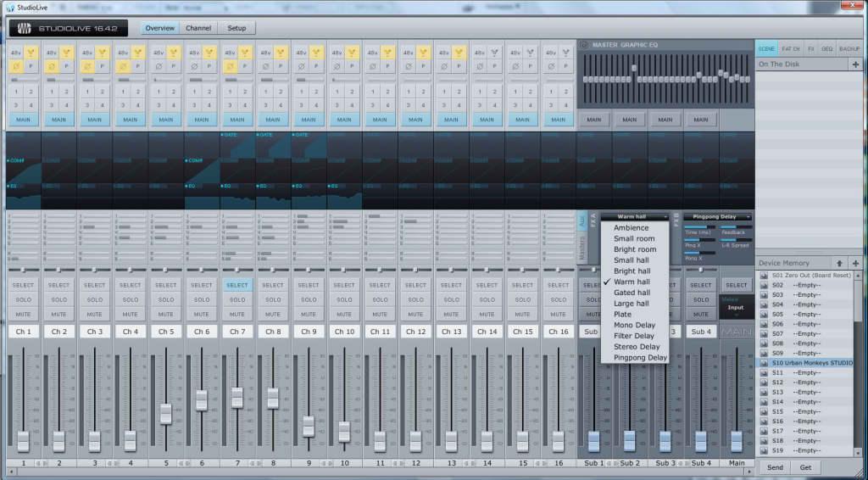Switch to the Channel tab

pyautogui.click(x=198, y=28)
